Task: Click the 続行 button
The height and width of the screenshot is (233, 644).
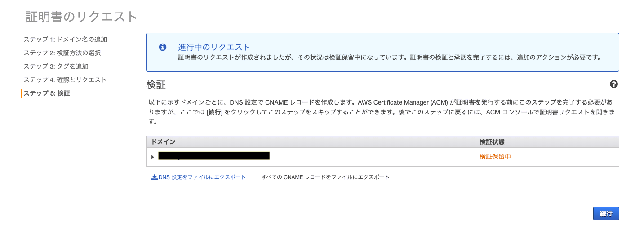Action: point(606,214)
